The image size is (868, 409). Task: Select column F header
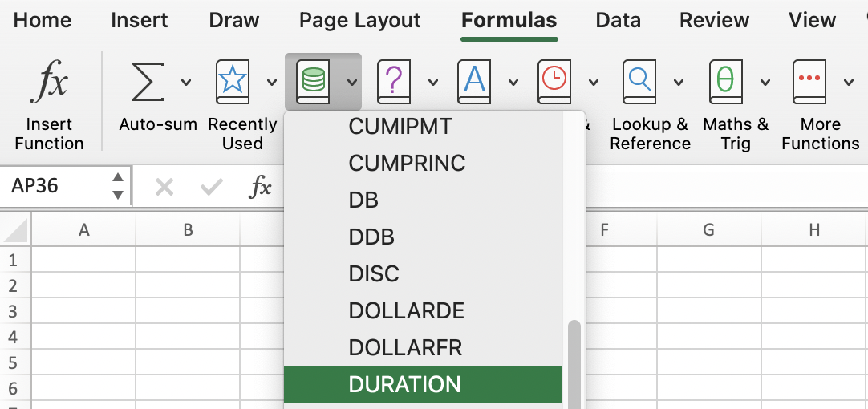click(605, 230)
